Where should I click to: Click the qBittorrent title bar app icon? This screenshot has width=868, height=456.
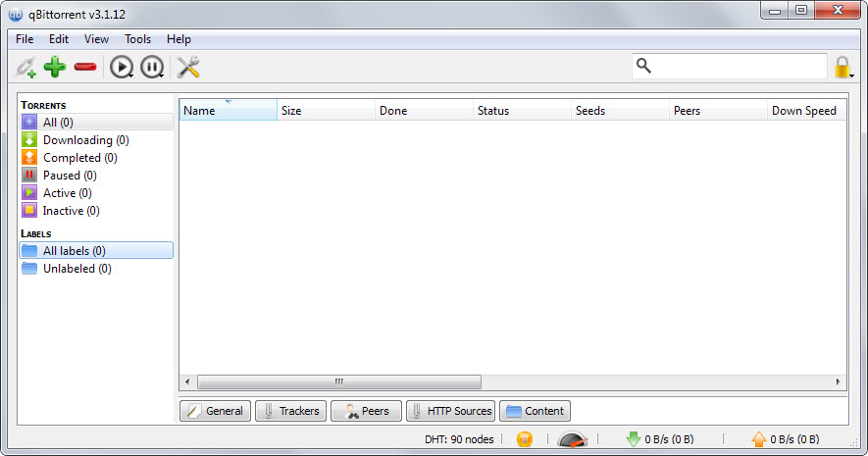16,15
